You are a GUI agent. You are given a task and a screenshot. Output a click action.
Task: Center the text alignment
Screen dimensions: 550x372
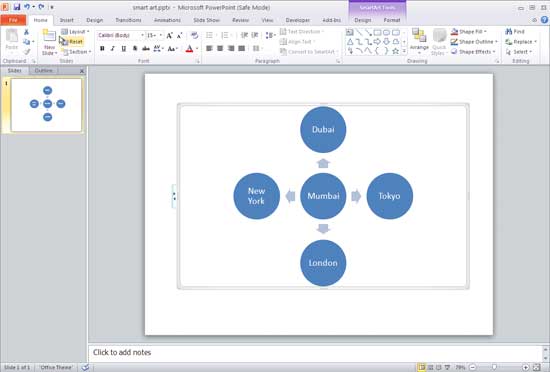(220, 48)
